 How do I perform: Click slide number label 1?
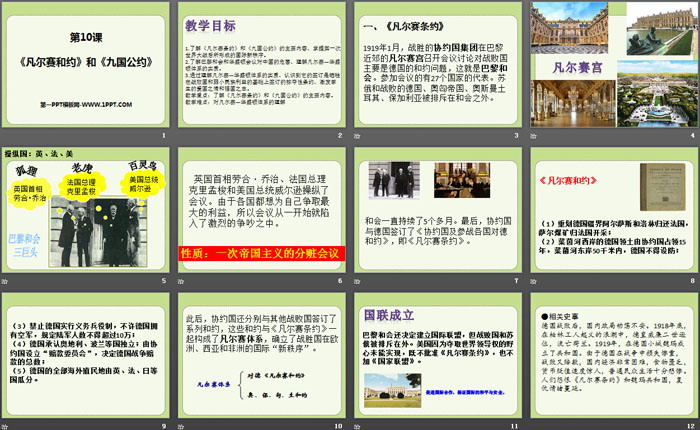click(x=164, y=135)
